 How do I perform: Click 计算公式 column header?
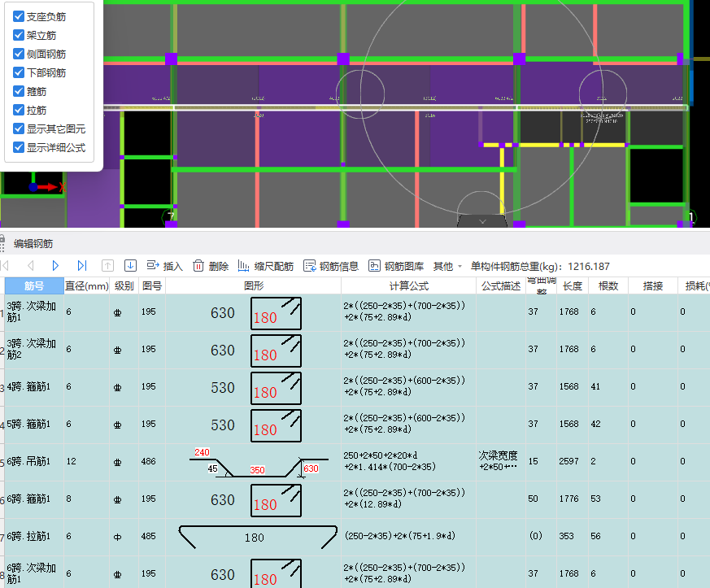tap(408, 285)
